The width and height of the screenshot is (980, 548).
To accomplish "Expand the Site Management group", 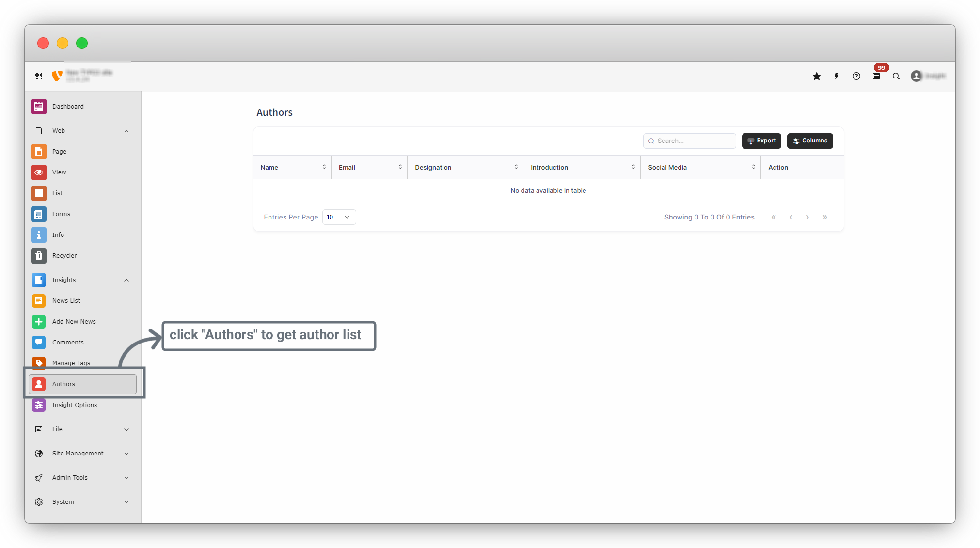I will pyautogui.click(x=126, y=454).
